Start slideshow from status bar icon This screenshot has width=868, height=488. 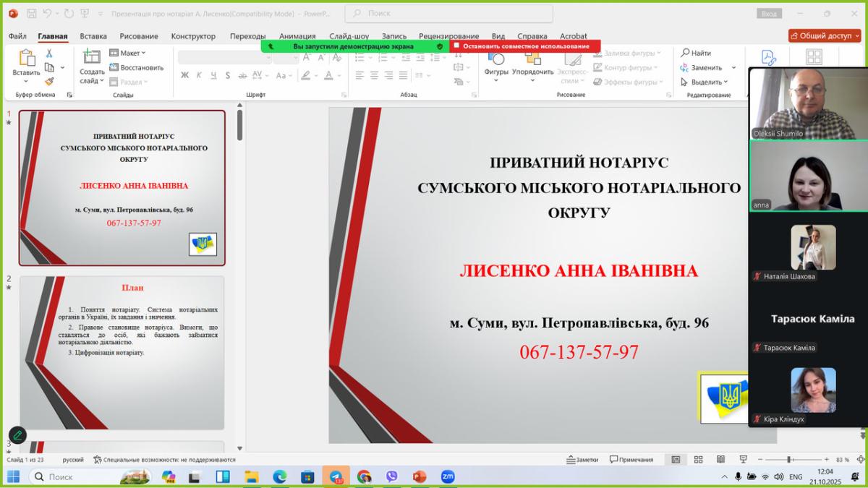click(743, 460)
